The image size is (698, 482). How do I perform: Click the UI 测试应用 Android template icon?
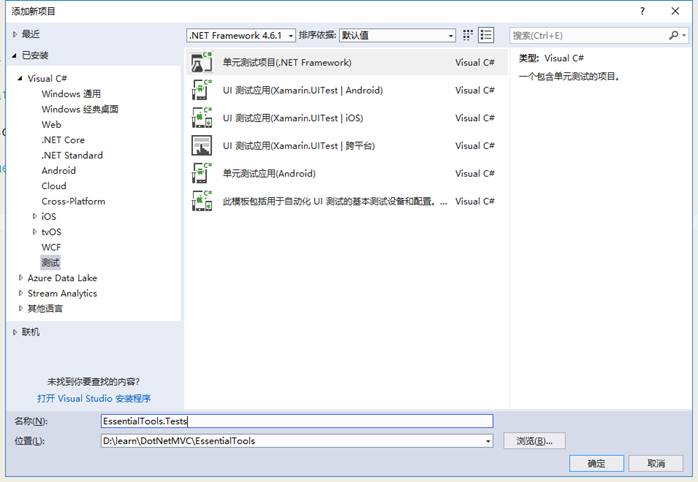click(x=202, y=90)
